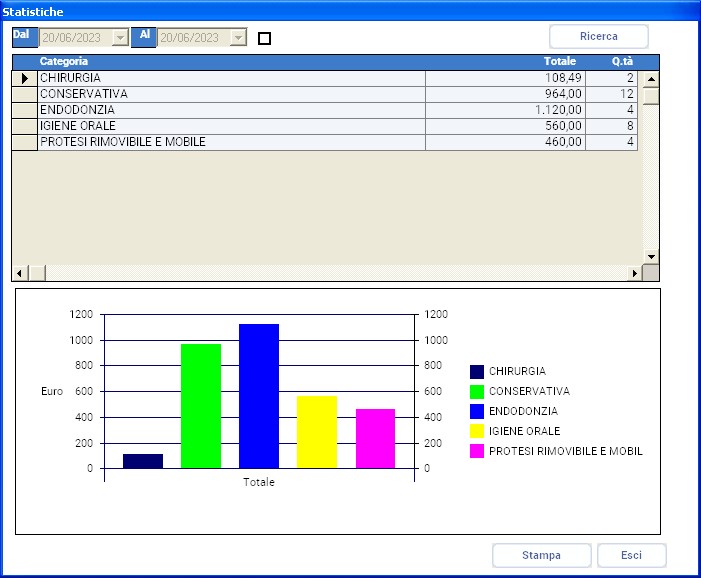Click the table's vertical scrollbar down arrow
This screenshot has width=701, height=578.
pos(651,257)
